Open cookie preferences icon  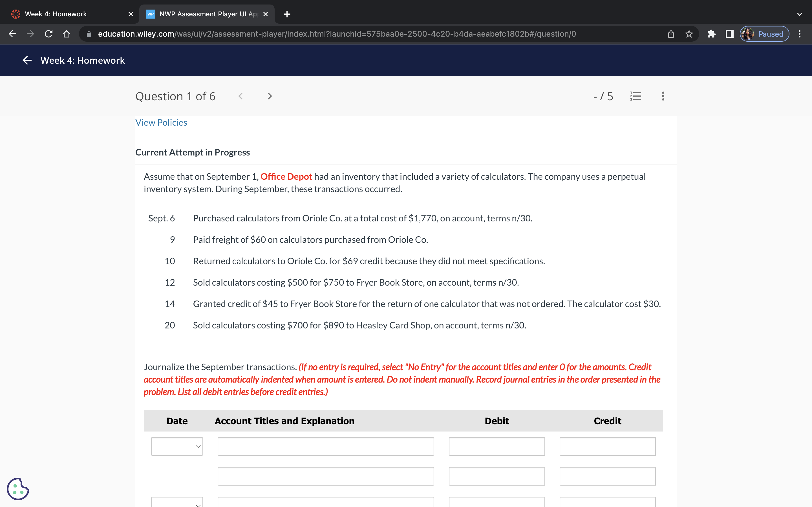click(x=18, y=489)
